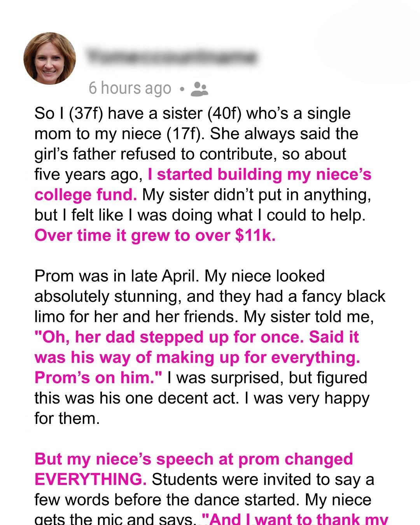
Task: Click the pink "Prom's on him." text
Action: tap(98, 378)
